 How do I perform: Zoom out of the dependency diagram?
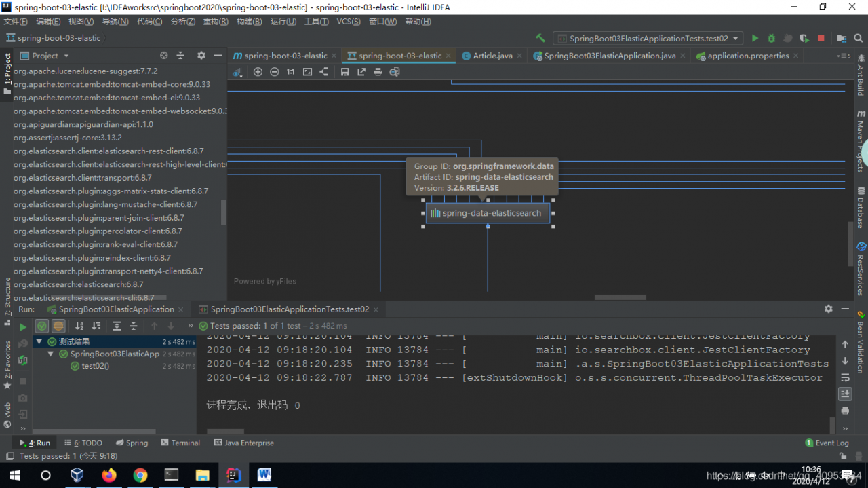tap(274, 72)
